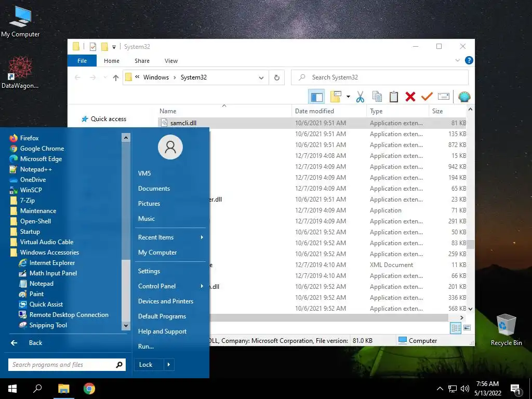Screen dimensions: 532x399
Task: Click the Explorer horizontal scrollbar
Action: pyautogui.click(x=329, y=318)
